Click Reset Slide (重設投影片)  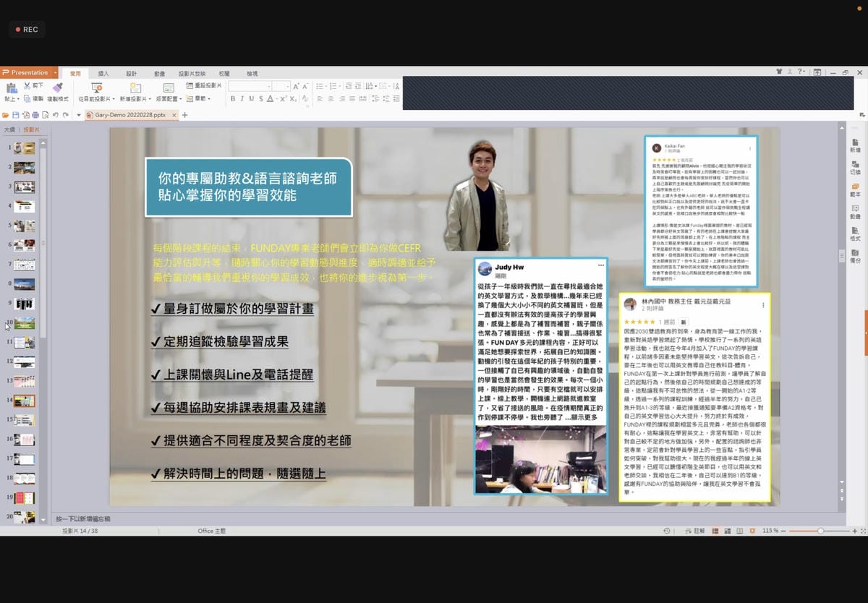(x=203, y=85)
